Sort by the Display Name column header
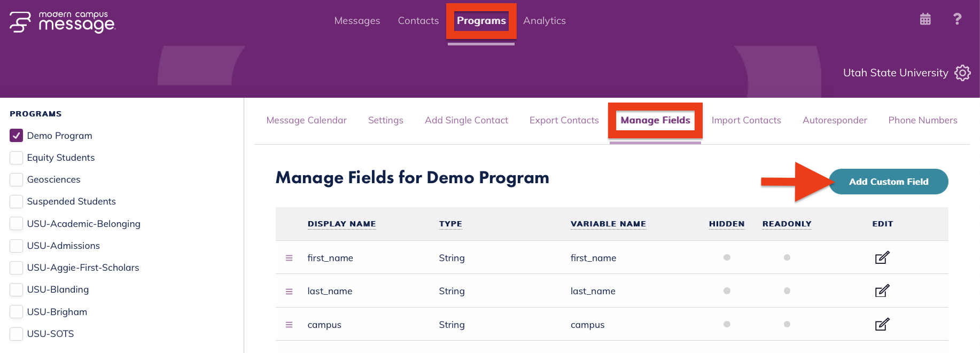The height and width of the screenshot is (353, 980). tap(342, 224)
